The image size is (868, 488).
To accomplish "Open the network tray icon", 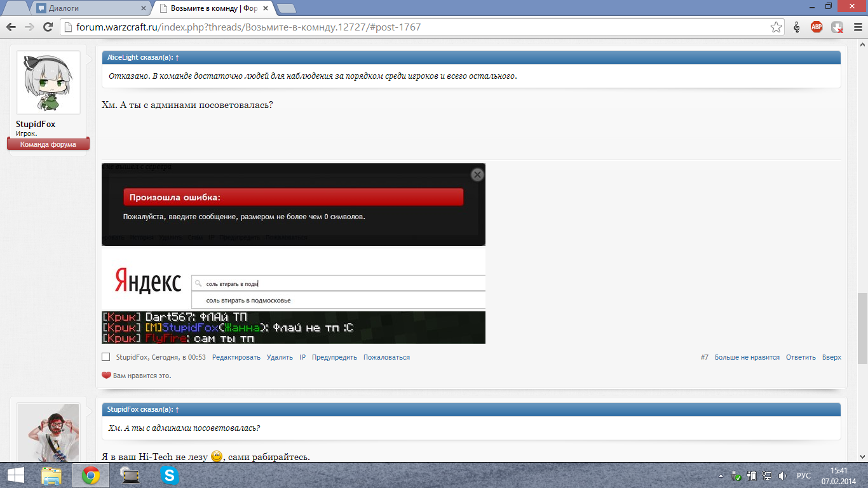I will 767,475.
